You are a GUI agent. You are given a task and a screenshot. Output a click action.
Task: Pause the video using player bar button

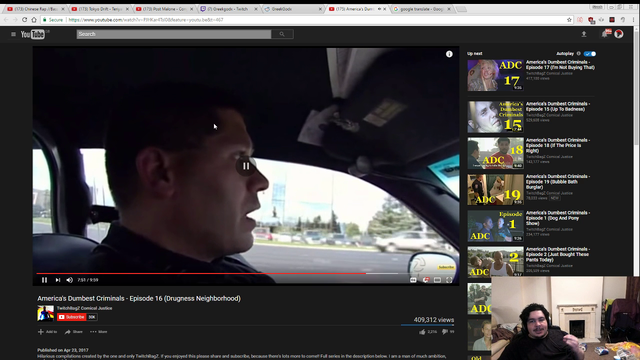44,280
